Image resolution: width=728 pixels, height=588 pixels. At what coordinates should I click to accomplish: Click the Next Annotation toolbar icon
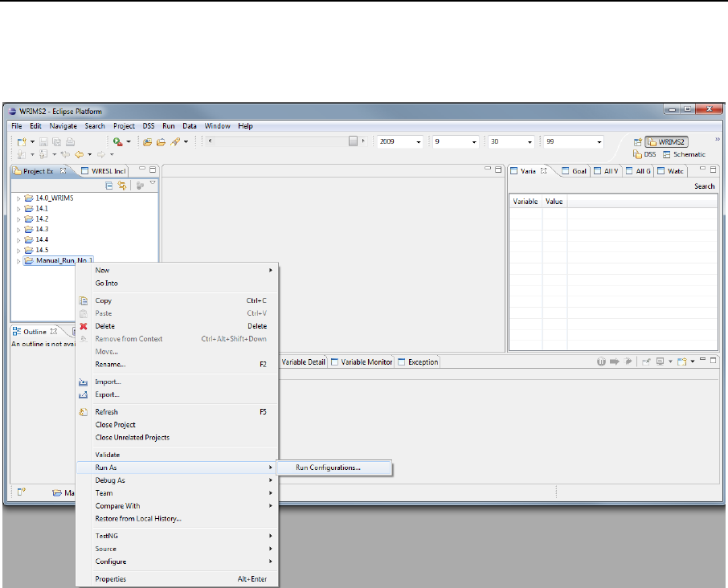coord(22,154)
